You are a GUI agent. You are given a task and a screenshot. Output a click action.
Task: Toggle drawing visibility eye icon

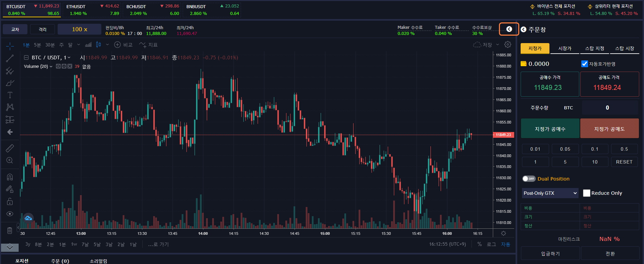[10, 214]
